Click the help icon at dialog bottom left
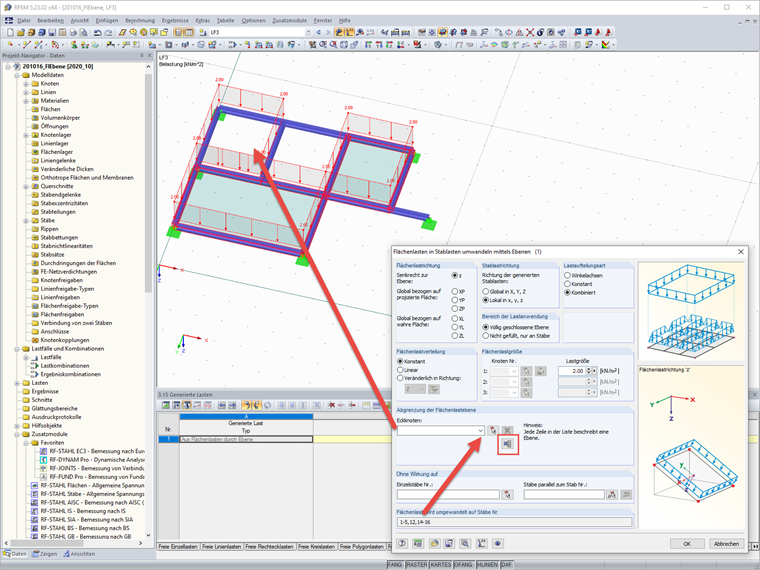 coord(402,543)
